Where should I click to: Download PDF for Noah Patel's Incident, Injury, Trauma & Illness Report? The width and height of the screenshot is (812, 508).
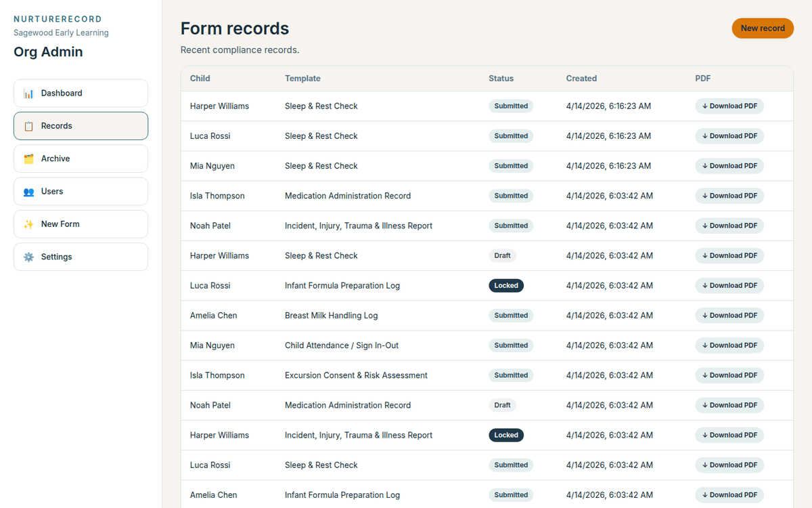coord(729,226)
